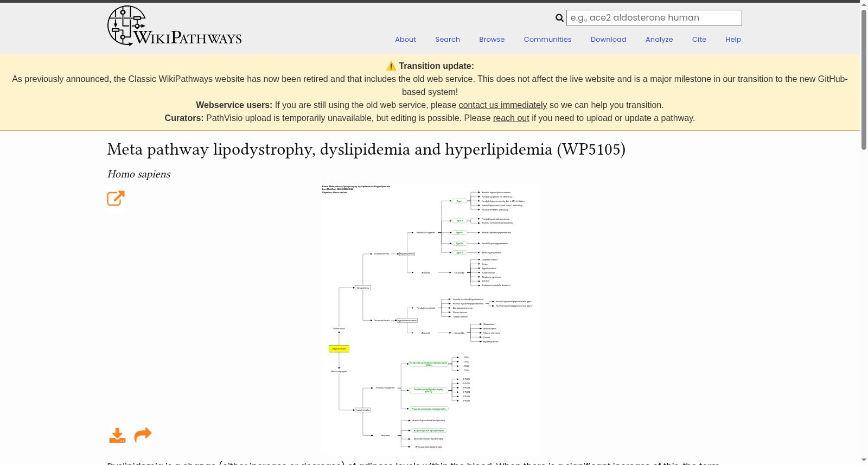868x465 pixels.
Task: Open the Help menu
Action: point(733,40)
